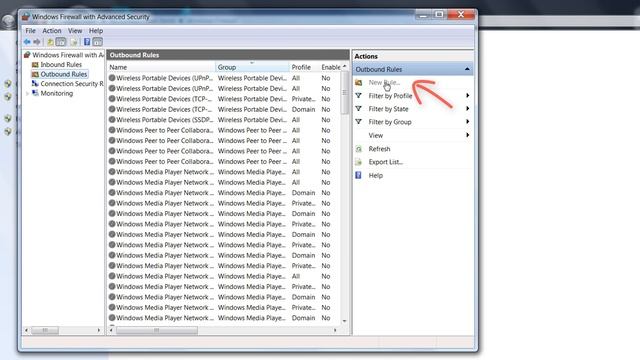This screenshot has height=360, width=640.
Task: Click the Back arrow toolbar icon
Action: (x=27, y=42)
